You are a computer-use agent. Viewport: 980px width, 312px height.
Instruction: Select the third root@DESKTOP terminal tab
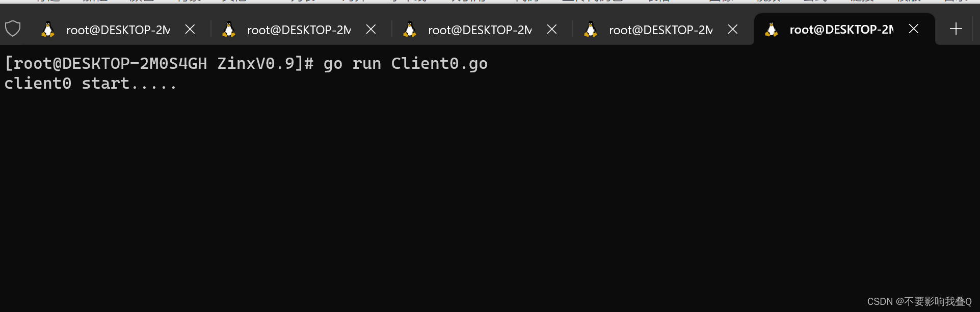[479, 29]
